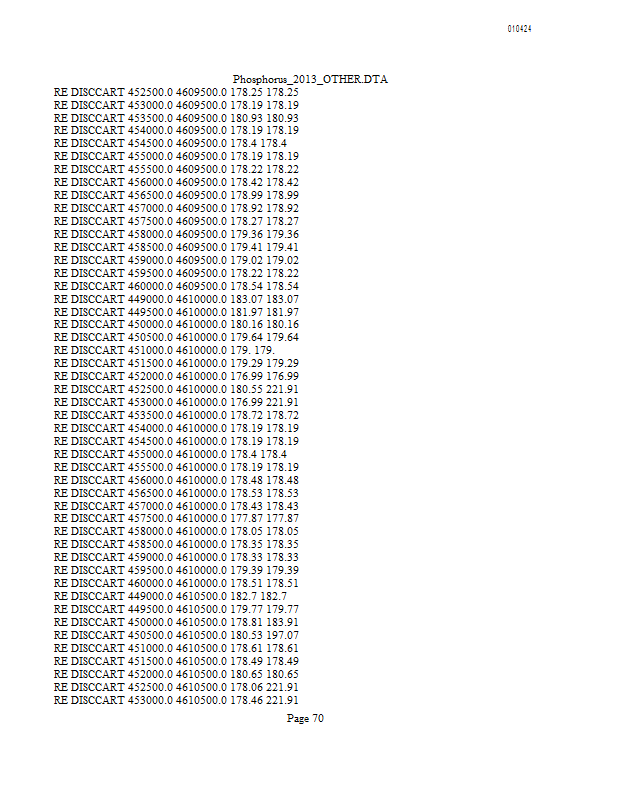Viewport: 618px width, 800px height.
Task: Click the Phosphorus_2013_OTHER.DTA file title
Action: pos(310,79)
